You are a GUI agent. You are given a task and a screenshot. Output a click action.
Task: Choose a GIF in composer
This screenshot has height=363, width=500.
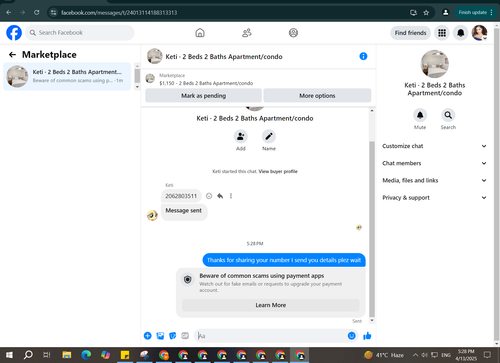[x=185, y=336]
